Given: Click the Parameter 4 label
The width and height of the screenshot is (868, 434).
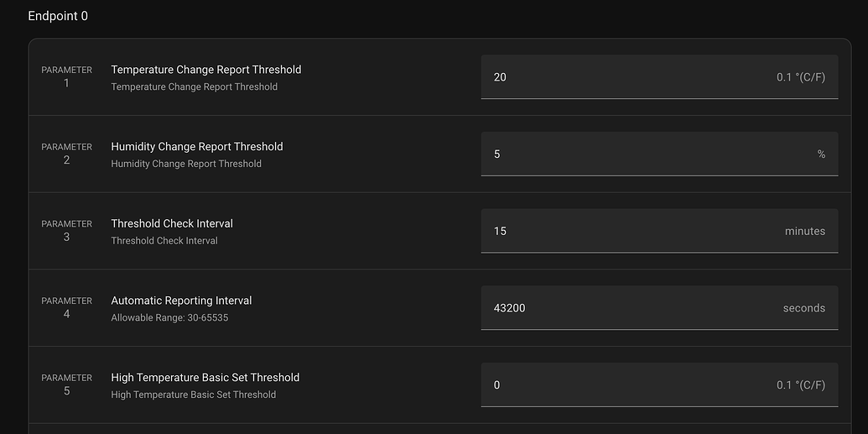Looking at the screenshot, I should 67,308.
